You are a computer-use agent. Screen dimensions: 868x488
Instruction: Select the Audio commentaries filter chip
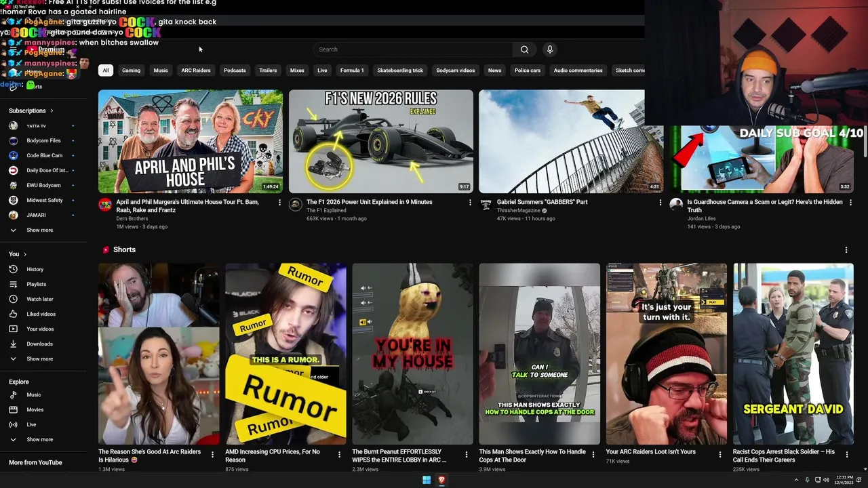[578, 70]
